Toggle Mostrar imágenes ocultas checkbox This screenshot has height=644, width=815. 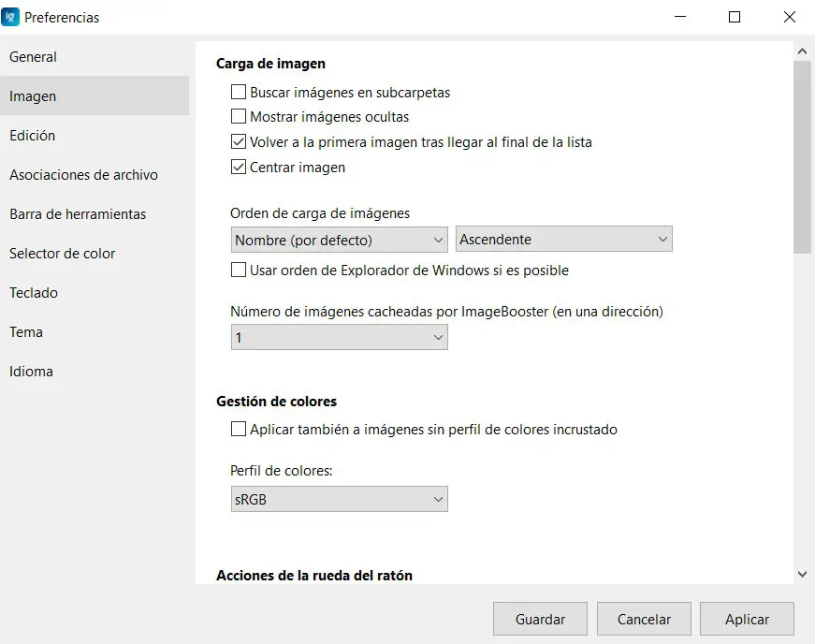(239, 117)
